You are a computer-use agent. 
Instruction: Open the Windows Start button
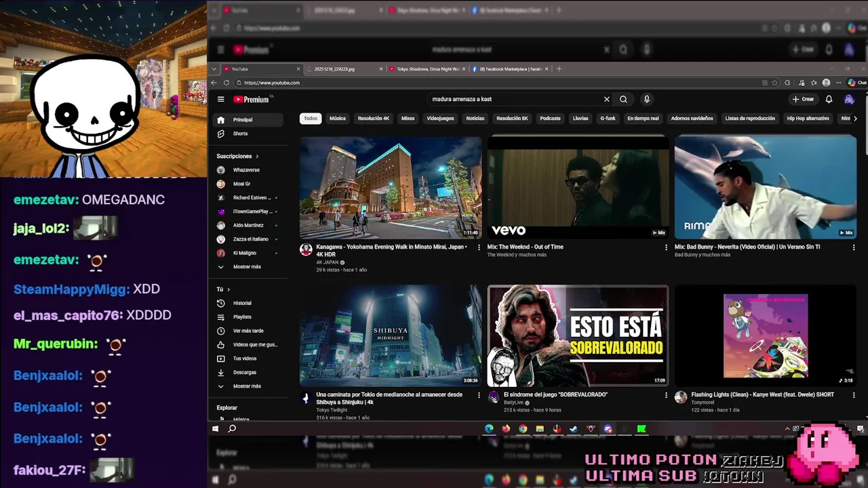pyautogui.click(x=215, y=428)
